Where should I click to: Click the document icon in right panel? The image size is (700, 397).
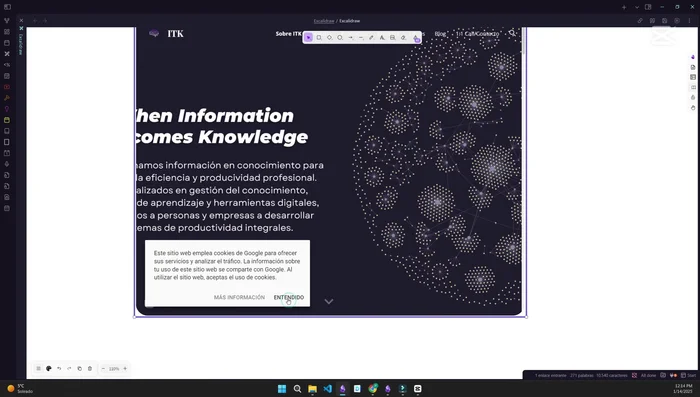coord(692,67)
